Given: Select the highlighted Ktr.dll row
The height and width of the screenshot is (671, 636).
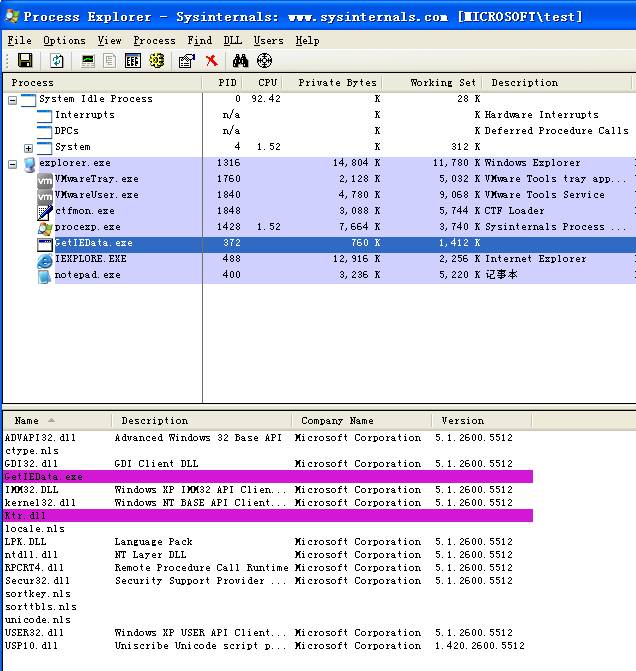Looking at the screenshot, I should [268, 516].
